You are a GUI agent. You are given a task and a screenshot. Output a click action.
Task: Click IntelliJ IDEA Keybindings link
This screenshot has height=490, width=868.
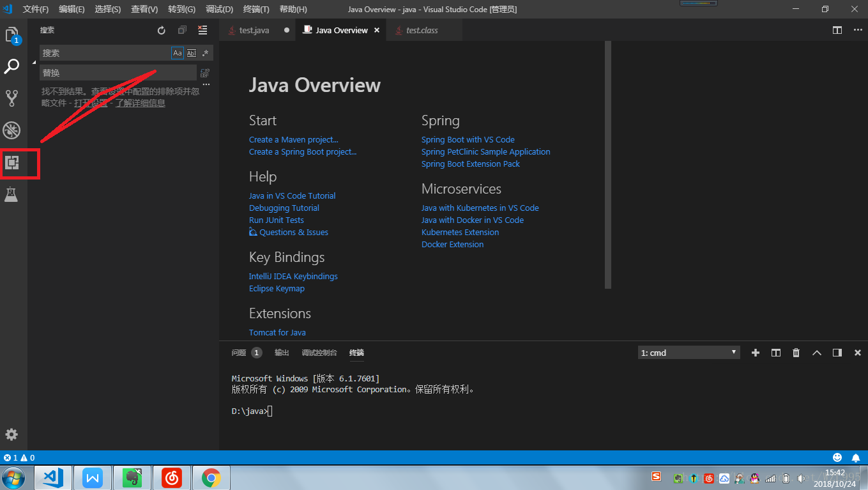click(x=293, y=276)
